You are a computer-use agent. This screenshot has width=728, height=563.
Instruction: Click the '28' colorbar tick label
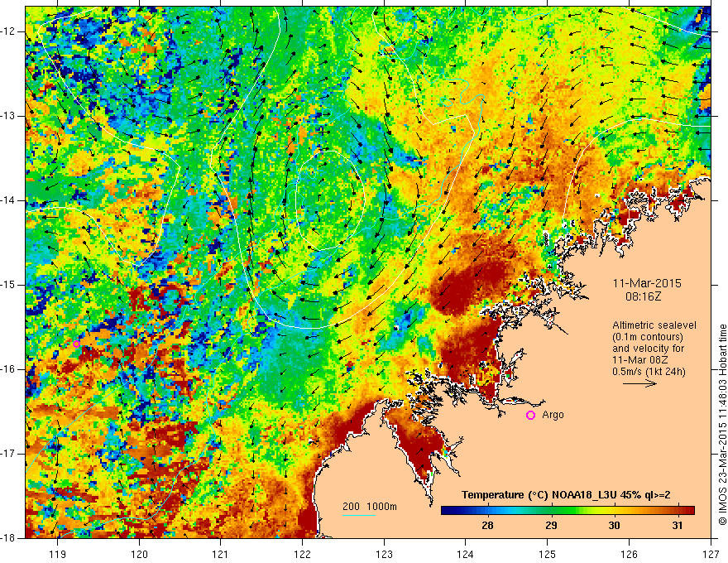487,526
